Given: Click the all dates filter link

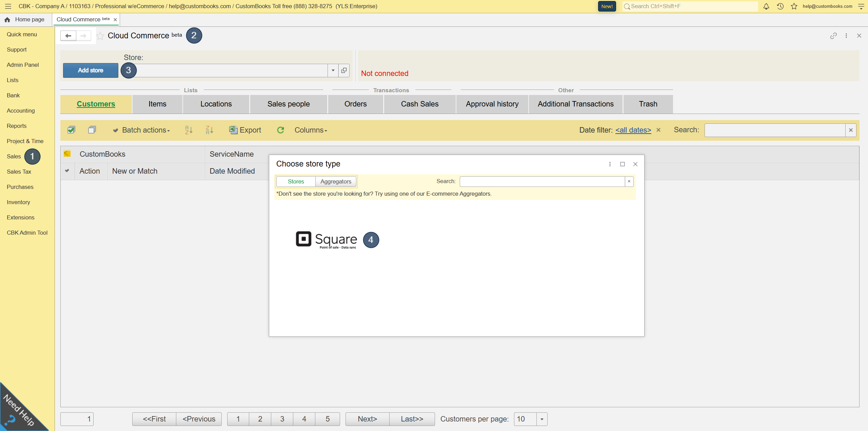Looking at the screenshot, I should tap(633, 130).
